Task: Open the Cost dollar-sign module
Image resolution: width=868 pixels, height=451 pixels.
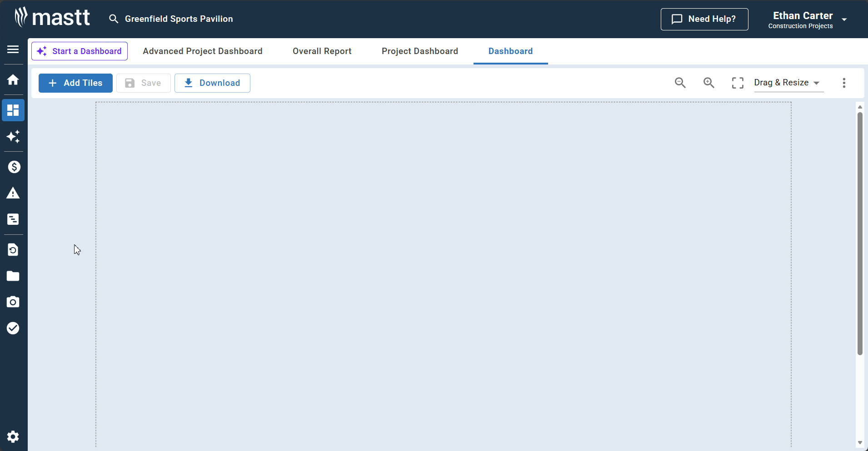Action: (14, 167)
